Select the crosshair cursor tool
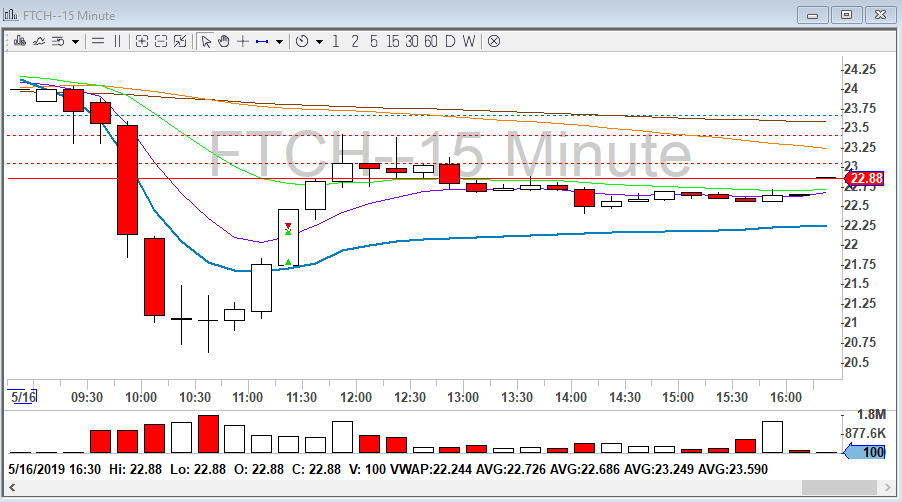 (x=243, y=41)
